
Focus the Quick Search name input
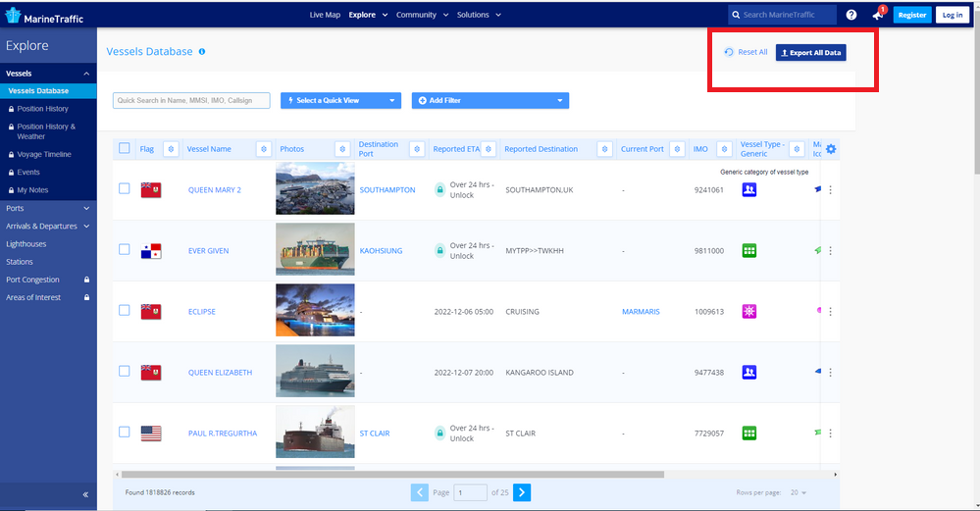tap(191, 101)
